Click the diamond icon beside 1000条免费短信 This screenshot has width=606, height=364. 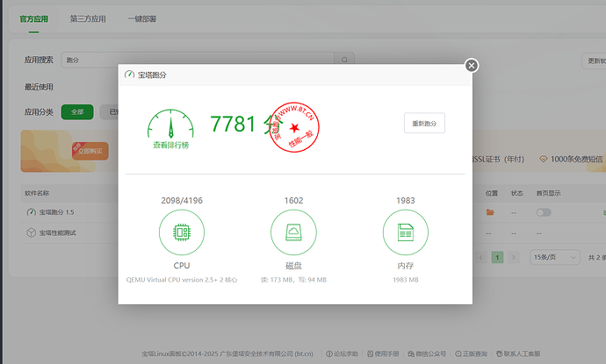[543, 159]
